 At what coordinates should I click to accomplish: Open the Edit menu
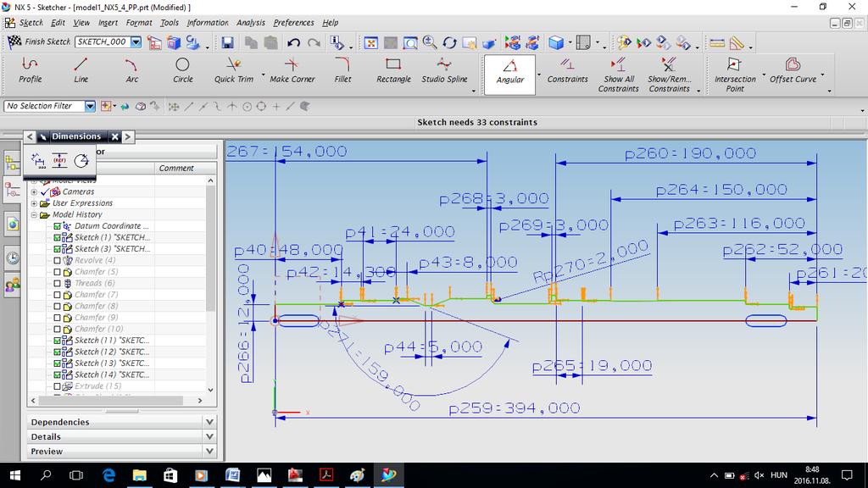58,23
